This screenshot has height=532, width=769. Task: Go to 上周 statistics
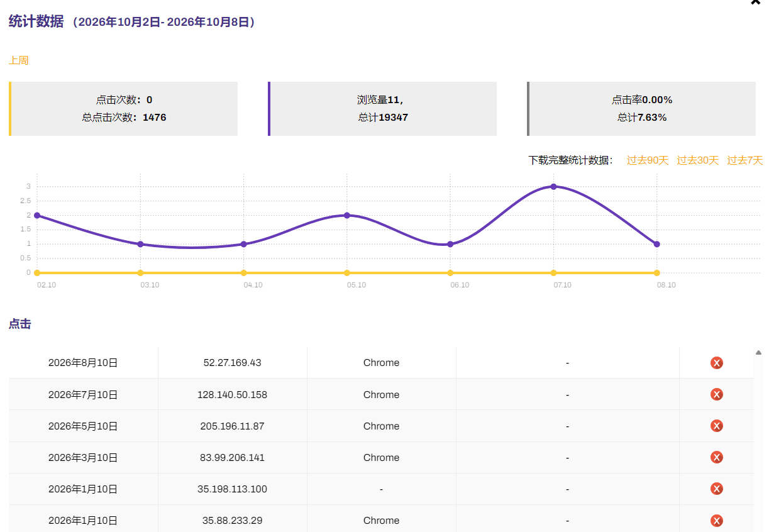click(18, 60)
